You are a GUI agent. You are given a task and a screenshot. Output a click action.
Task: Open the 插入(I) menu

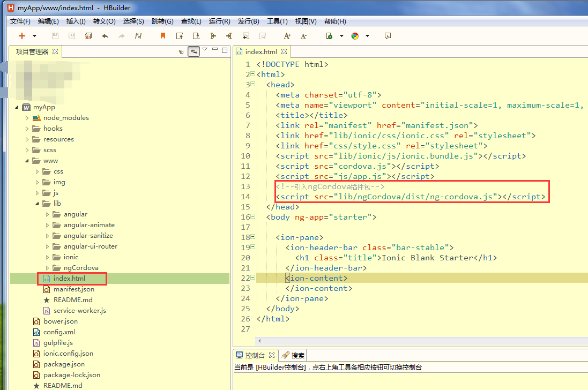pyautogui.click(x=76, y=21)
